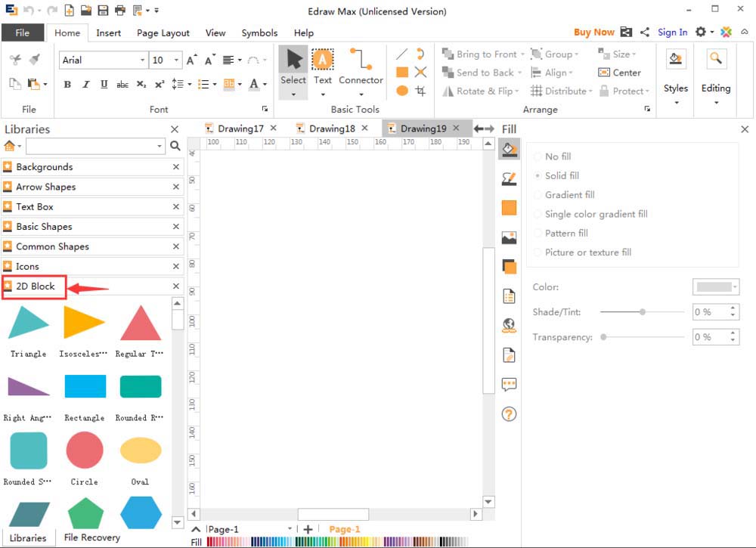
Task: Open the Symbols ribbon tab
Action: [259, 33]
